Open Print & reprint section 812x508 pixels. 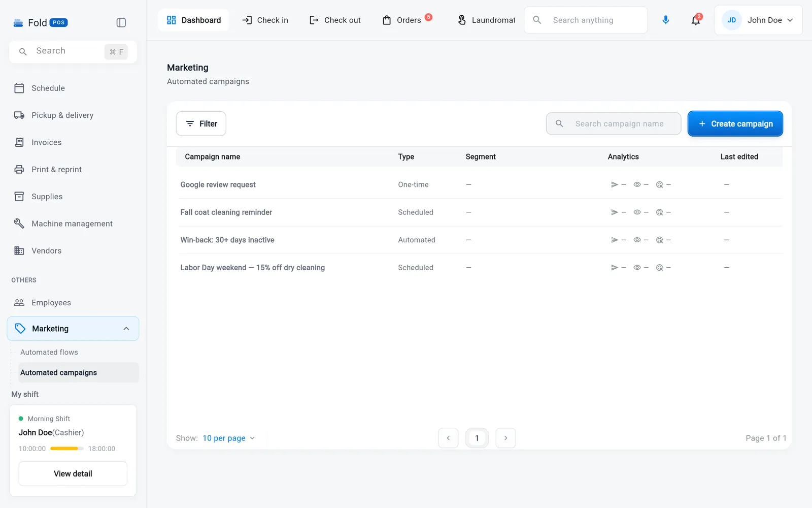pyautogui.click(x=73, y=169)
